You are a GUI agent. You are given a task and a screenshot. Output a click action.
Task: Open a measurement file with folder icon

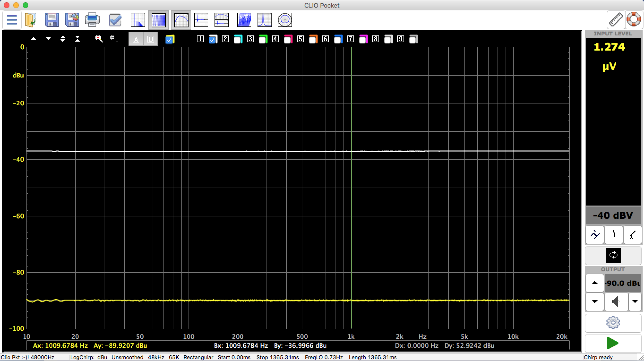(31, 20)
